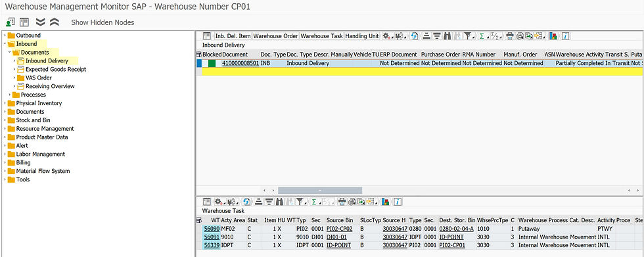The height and width of the screenshot is (257, 644).
Task: Export the Warehouse Task list
Action: [361, 202]
